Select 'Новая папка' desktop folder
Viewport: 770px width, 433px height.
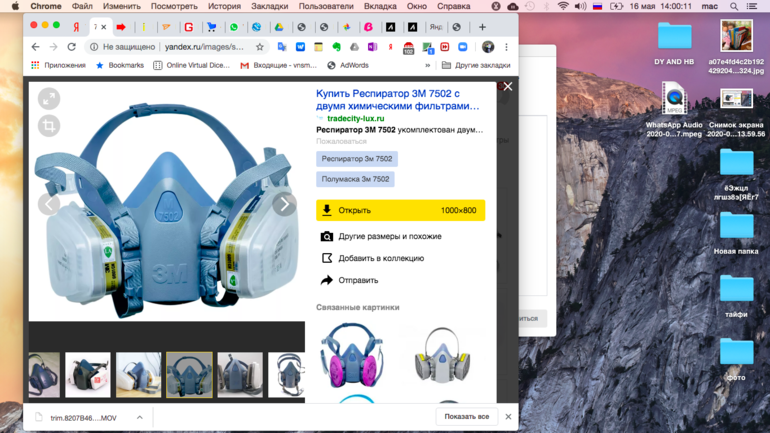(x=736, y=233)
